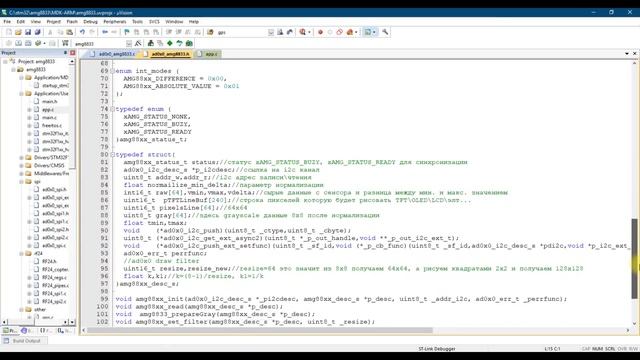Expand the Middlewares folder node
This screenshot has width=640, height=360.
tap(21, 173)
